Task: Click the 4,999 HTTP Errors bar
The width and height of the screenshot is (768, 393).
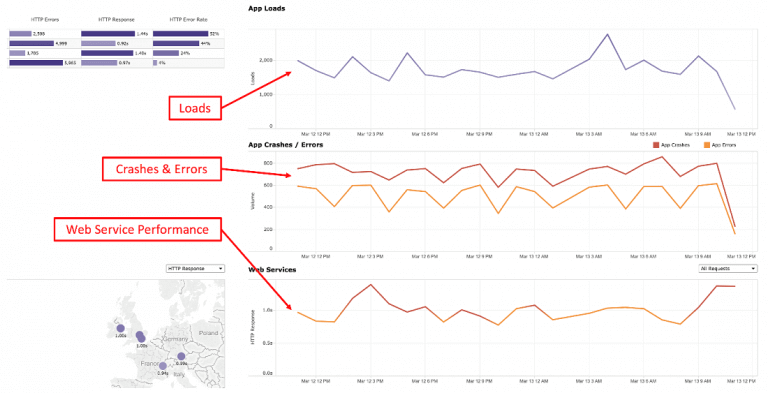Action: 31,44
